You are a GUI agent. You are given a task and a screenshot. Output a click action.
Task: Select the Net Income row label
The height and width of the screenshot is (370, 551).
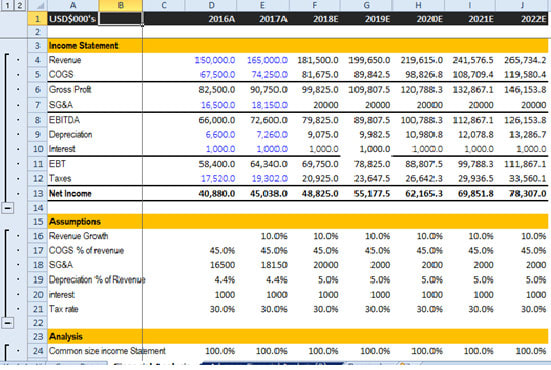70,194
